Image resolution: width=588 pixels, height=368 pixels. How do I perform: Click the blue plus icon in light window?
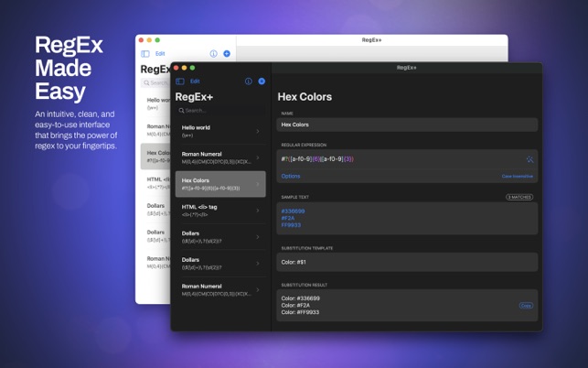[227, 54]
